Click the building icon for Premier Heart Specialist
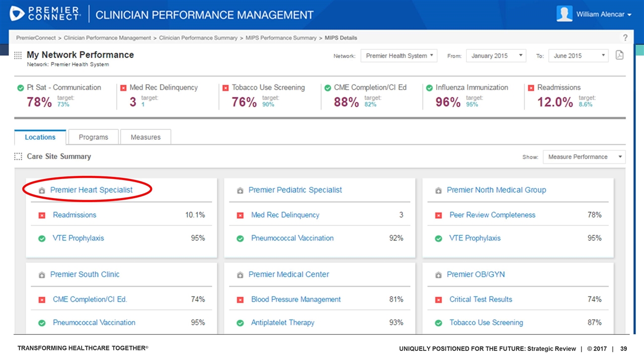The width and height of the screenshot is (644, 362). [42, 191]
